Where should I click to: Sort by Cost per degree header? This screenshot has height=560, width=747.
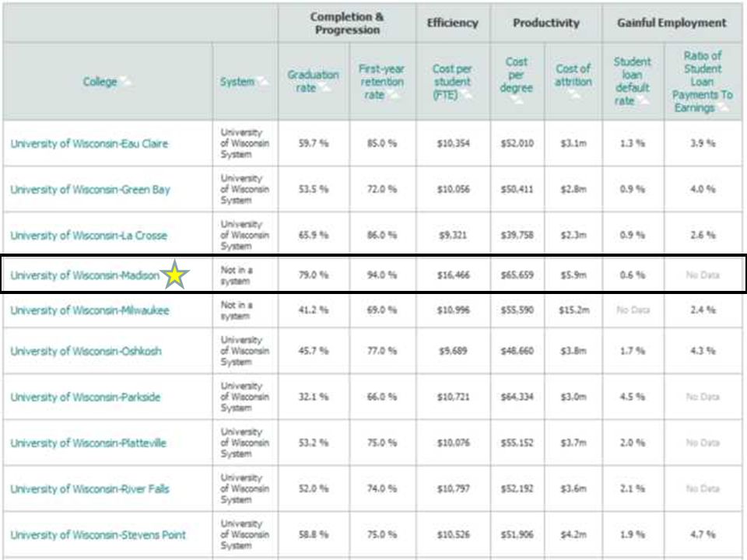[x=517, y=75]
